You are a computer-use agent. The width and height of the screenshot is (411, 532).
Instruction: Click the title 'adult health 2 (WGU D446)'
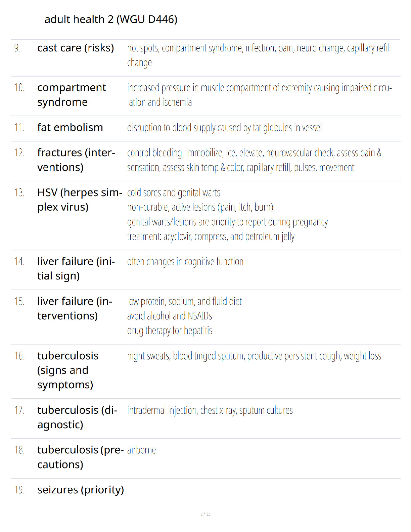[111, 19]
